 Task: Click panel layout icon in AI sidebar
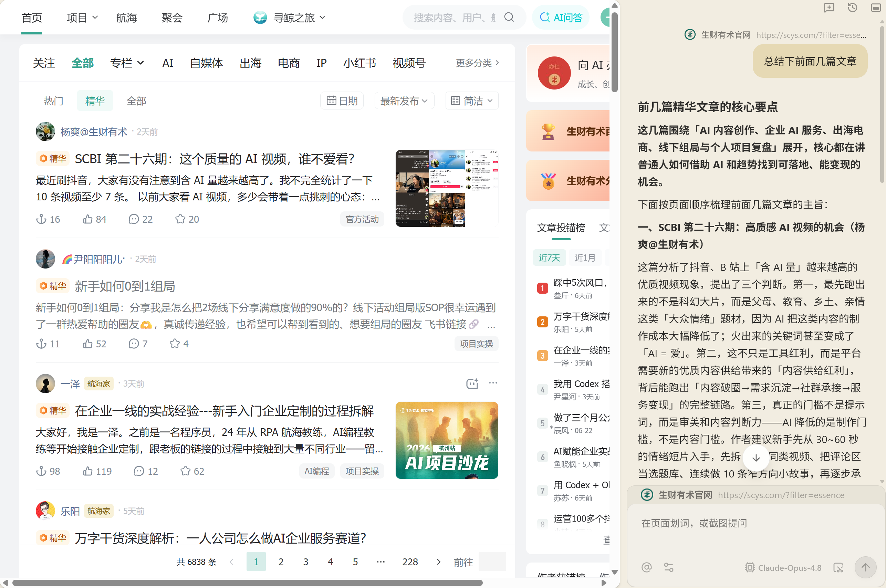(876, 8)
